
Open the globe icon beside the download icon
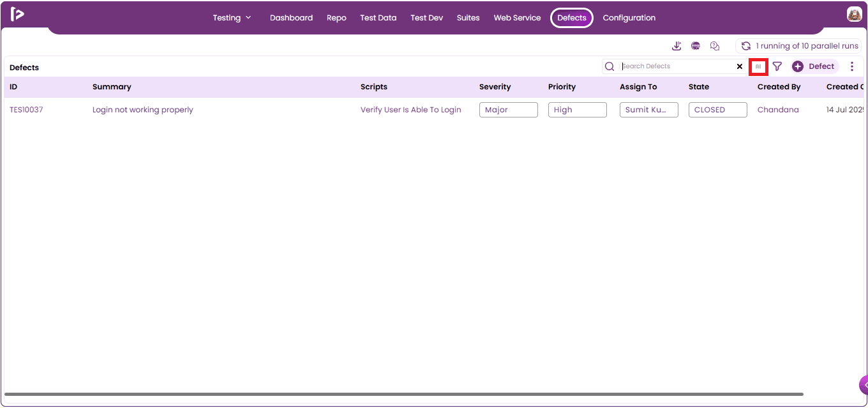[696, 46]
